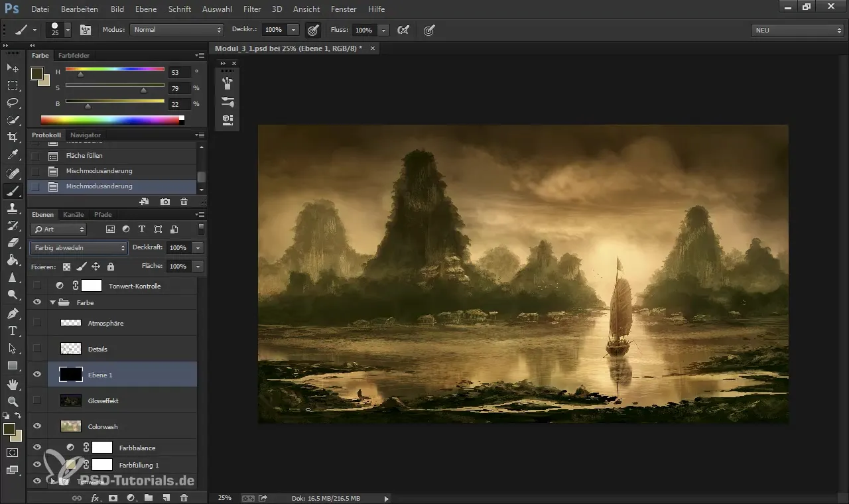Delete current state trash icon in Protokoll
This screenshot has width=849, height=504.
tap(184, 202)
